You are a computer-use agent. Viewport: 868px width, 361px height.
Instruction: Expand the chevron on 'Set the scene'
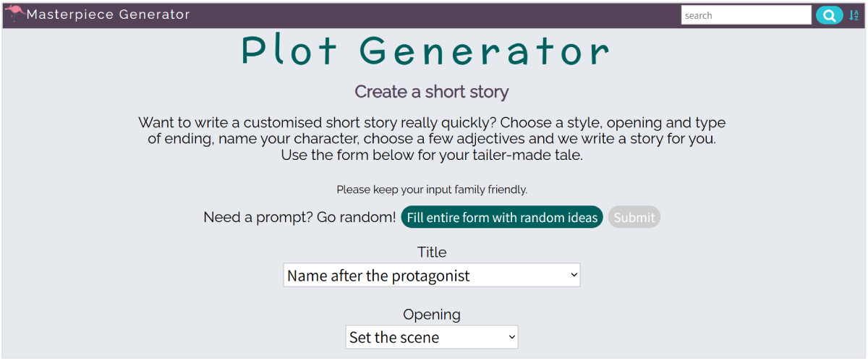pyautogui.click(x=511, y=337)
